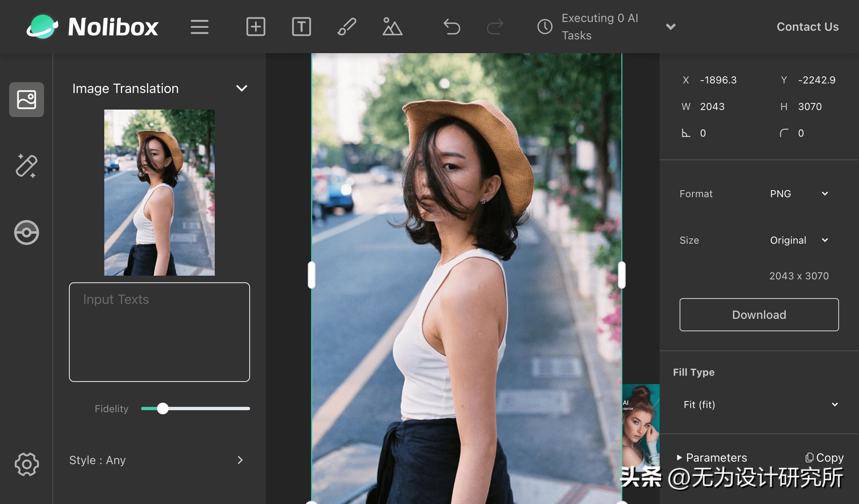The image size is (859, 504).
Task: Undo the last action
Action: 452,27
